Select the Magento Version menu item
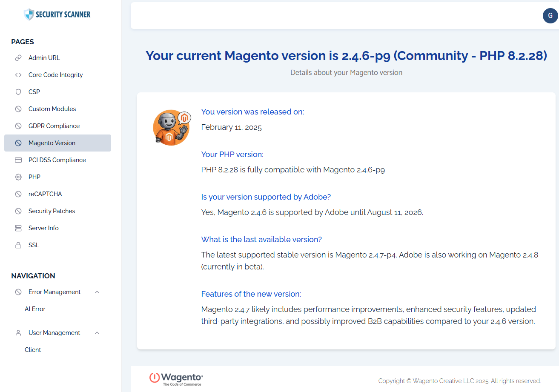The width and height of the screenshot is (559, 392). (52, 143)
